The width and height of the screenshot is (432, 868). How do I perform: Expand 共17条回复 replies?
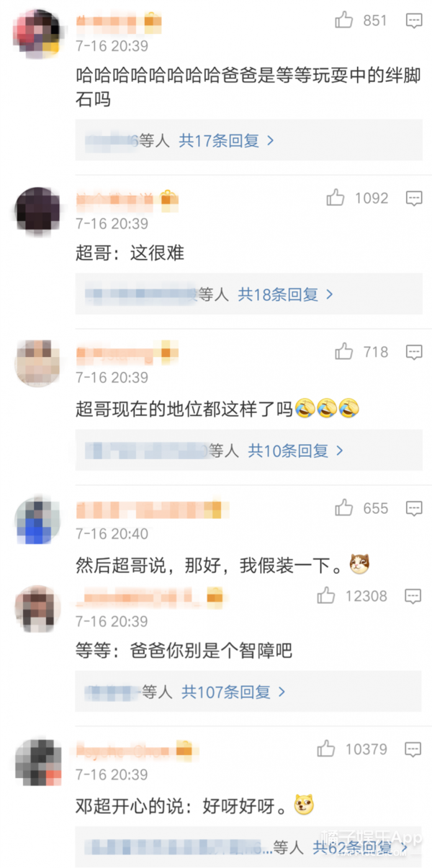tap(227, 141)
